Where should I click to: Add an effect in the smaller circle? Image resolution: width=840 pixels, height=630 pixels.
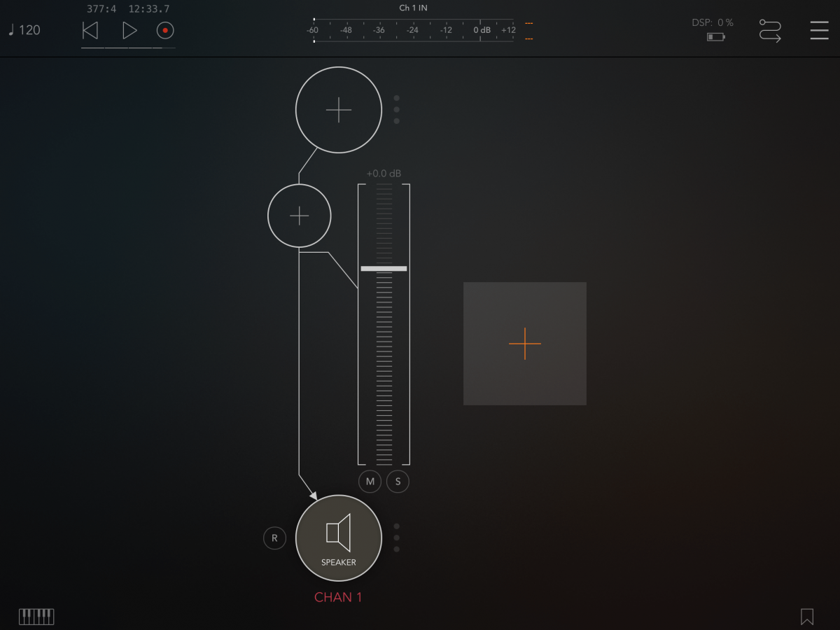300,216
